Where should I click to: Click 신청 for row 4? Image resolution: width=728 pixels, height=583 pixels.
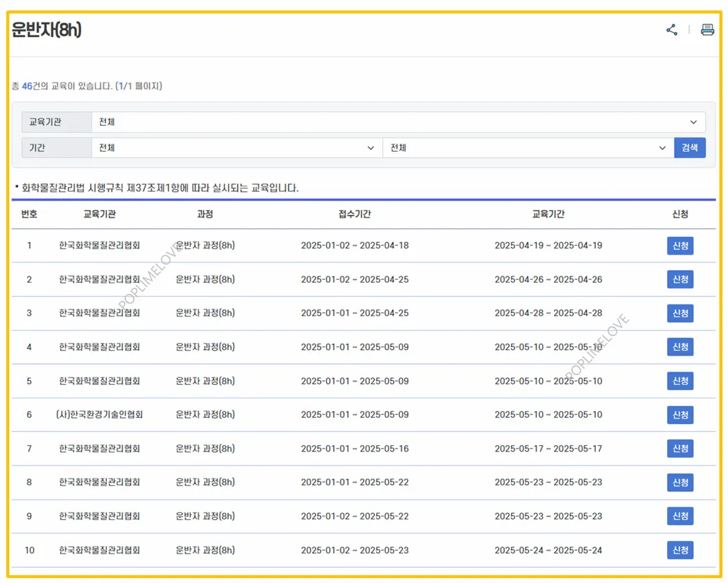[x=680, y=347]
